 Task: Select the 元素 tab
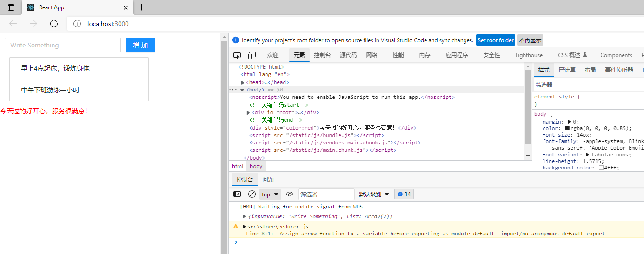[299, 55]
